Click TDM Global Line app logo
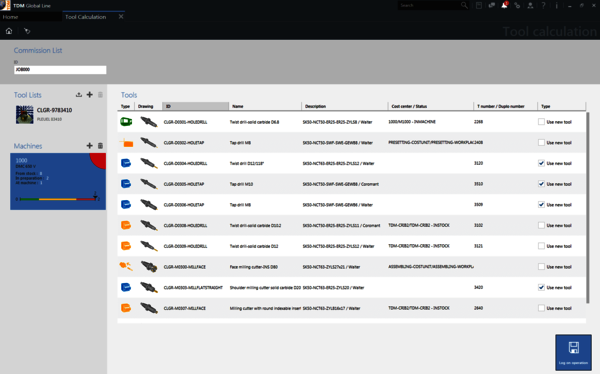600x374 pixels. click(5, 5)
